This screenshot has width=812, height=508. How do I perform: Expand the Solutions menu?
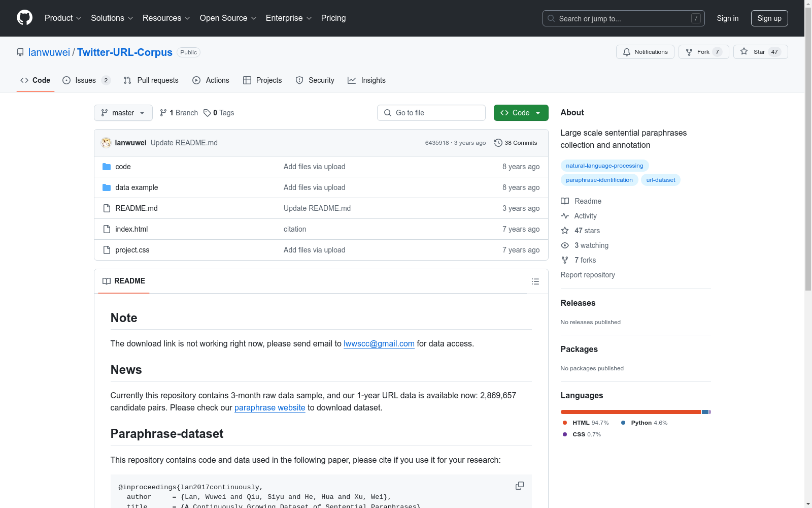112,18
